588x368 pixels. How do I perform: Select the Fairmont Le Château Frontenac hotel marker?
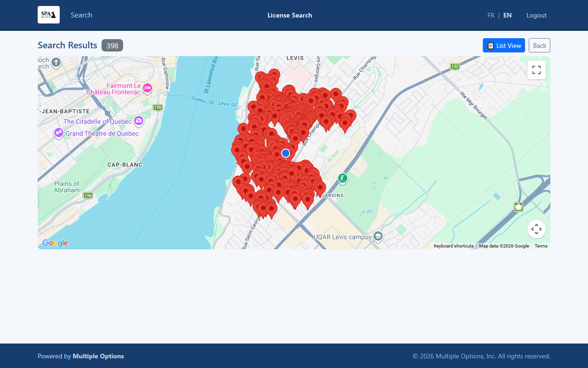[147, 88]
